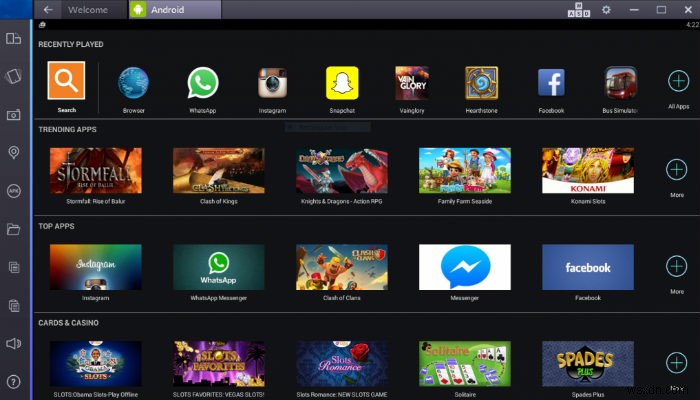
Task: Open Facebook banner in Top Apps
Action: pyautogui.click(x=588, y=267)
